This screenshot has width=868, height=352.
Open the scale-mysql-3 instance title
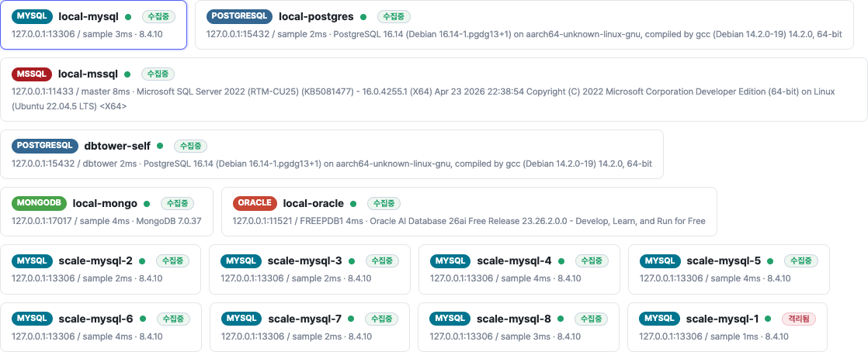(304, 261)
